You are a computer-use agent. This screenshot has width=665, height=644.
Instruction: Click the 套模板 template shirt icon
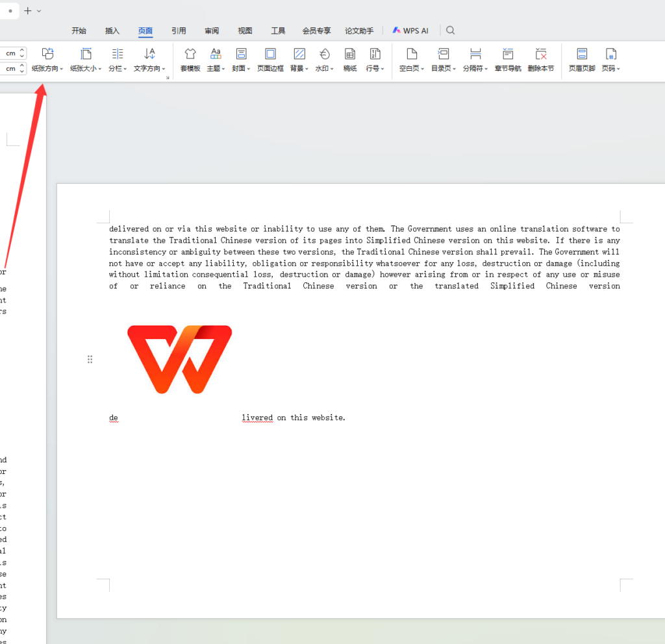(190, 55)
